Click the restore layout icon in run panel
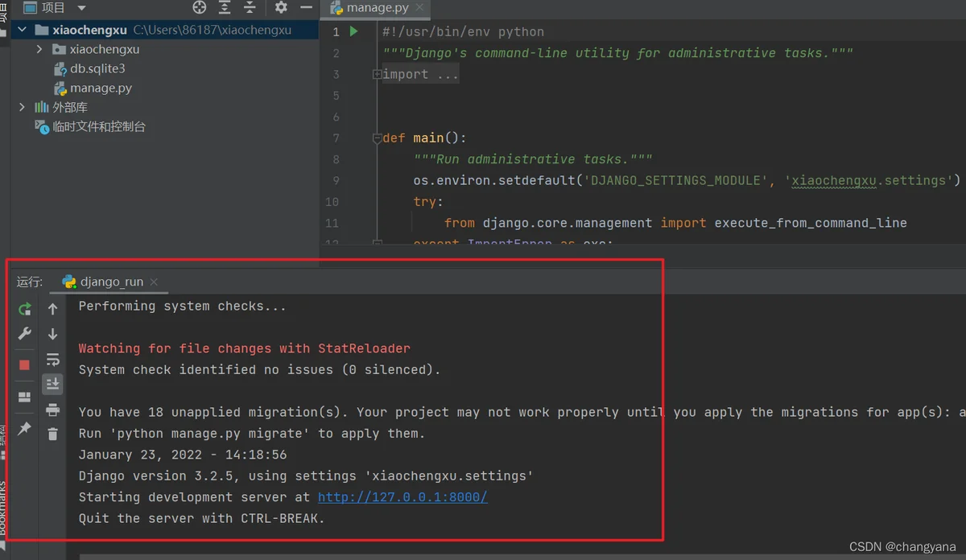The height and width of the screenshot is (560, 966). (x=25, y=397)
